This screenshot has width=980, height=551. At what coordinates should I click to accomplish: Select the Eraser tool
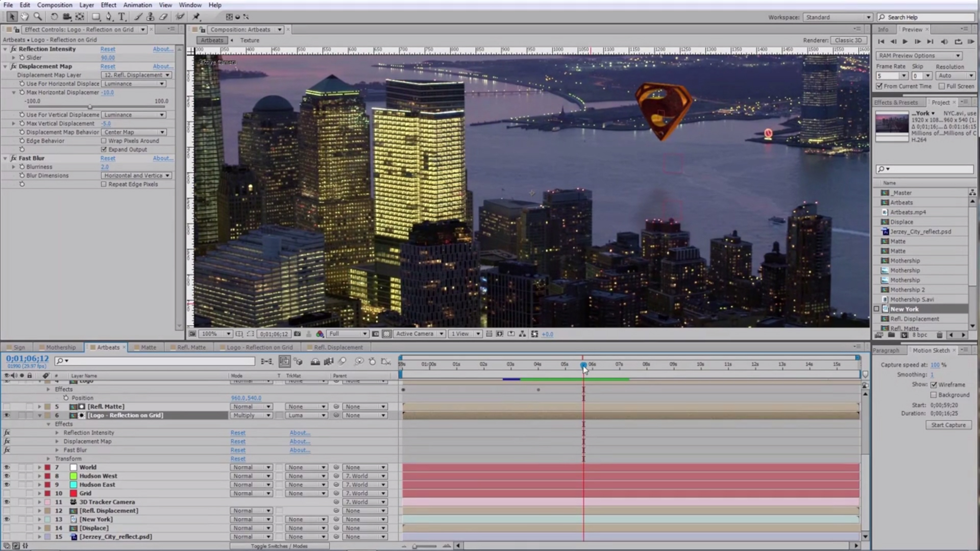click(x=163, y=17)
